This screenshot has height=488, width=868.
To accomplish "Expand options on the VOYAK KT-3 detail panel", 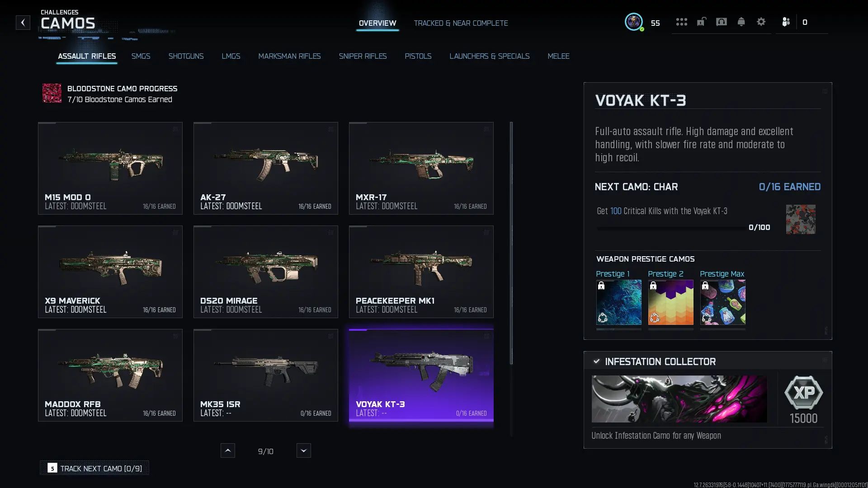I will [x=825, y=91].
